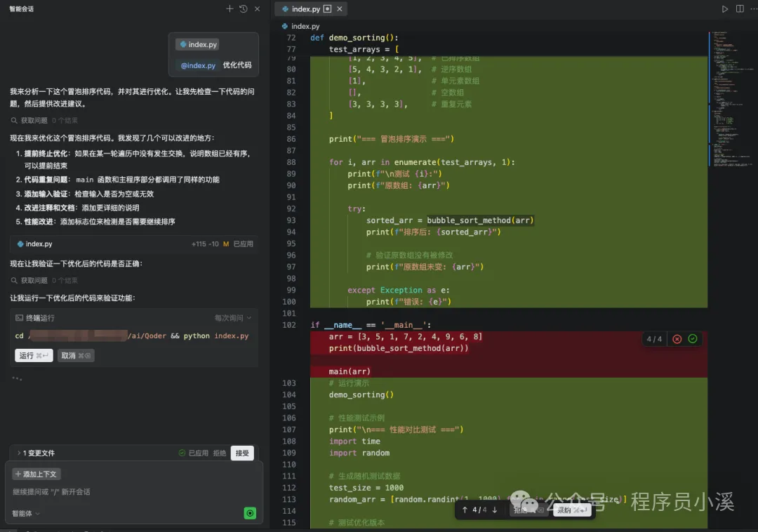Click the green 已应用 check icon
Screen dimensions: 758x532
182,453
